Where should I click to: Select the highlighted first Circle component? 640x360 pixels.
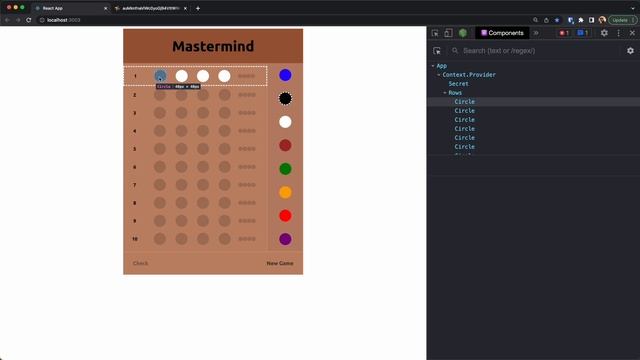pyautogui.click(x=464, y=102)
